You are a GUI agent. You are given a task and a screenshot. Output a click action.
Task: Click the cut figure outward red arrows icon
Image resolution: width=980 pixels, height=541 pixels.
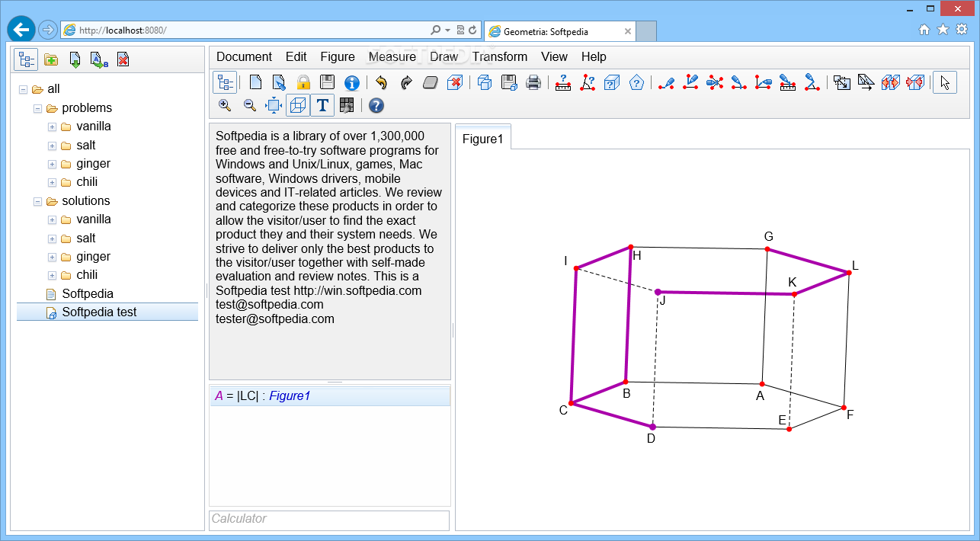891,82
